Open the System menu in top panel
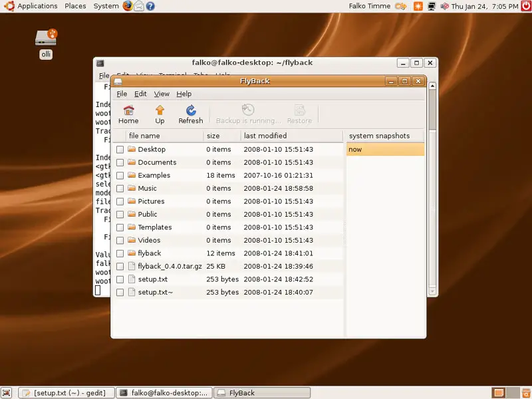This screenshot has width=532, height=399. [106, 6]
